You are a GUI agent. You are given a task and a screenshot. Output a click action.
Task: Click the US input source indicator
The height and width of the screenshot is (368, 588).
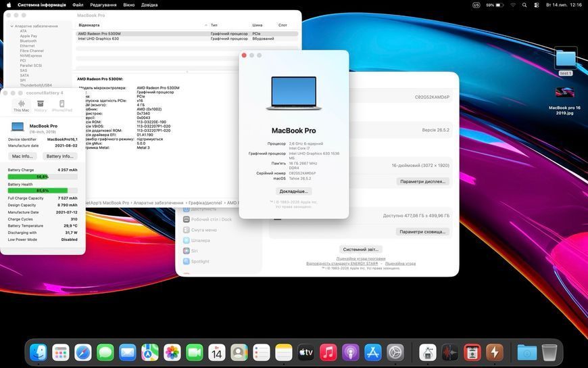(476, 5)
